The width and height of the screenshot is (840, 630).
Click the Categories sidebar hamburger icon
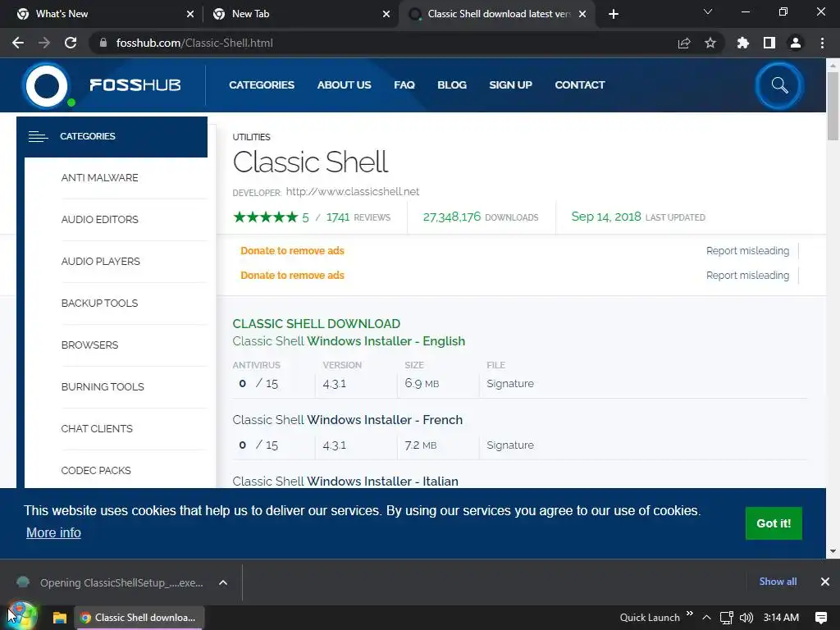(x=38, y=137)
